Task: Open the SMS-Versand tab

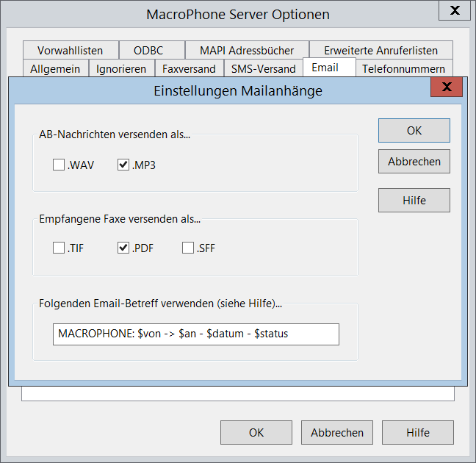Action: pyautogui.click(x=263, y=68)
